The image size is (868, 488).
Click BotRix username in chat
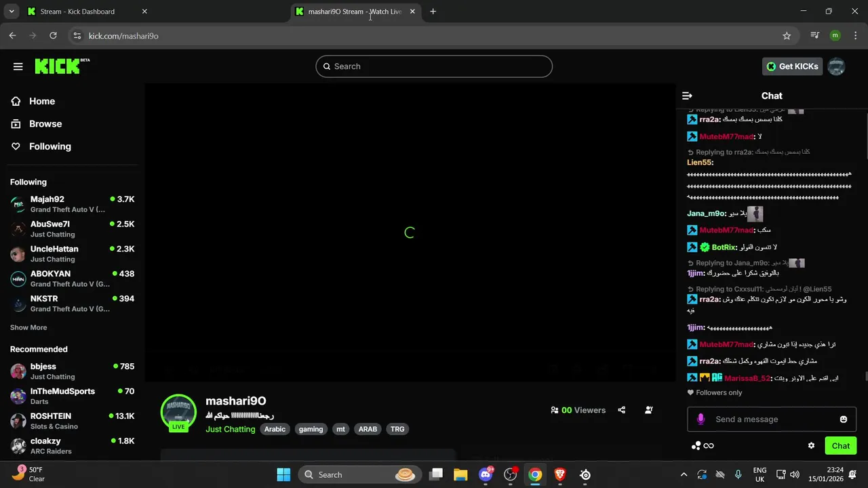pyautogui.click(x=724, y=247)
